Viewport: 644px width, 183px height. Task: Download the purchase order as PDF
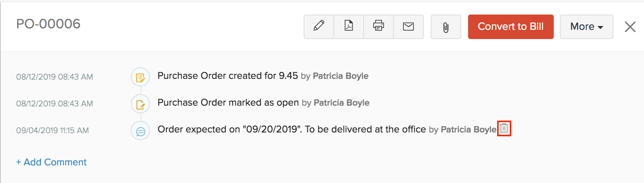349,26
